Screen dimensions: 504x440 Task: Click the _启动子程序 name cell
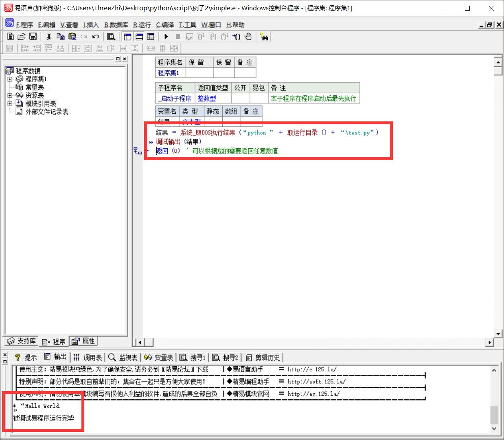[175, 98]
